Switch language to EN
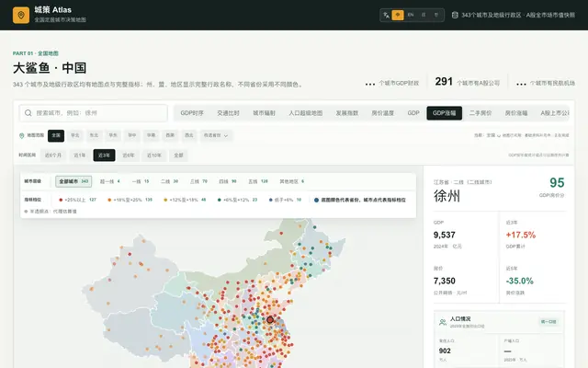 pyautogui.click(x=411, y=15)
